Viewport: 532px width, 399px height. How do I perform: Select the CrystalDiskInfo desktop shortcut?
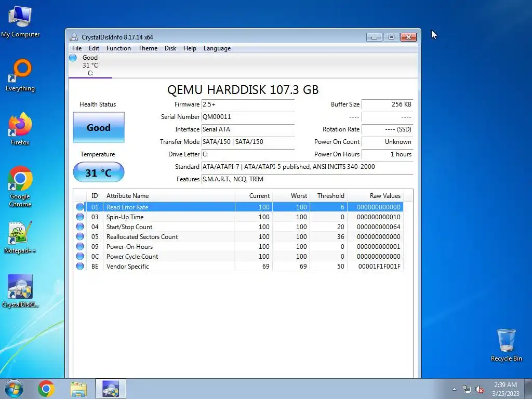20,291
